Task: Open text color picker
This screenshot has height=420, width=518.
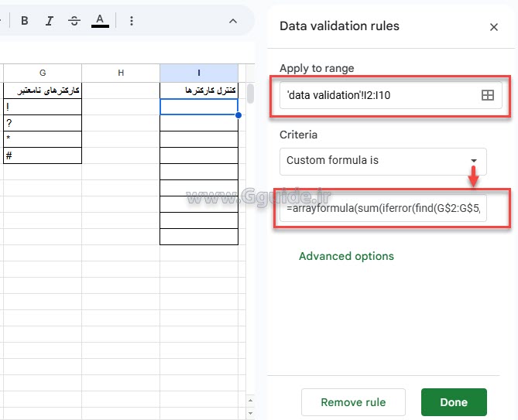Action: point(100,21)
